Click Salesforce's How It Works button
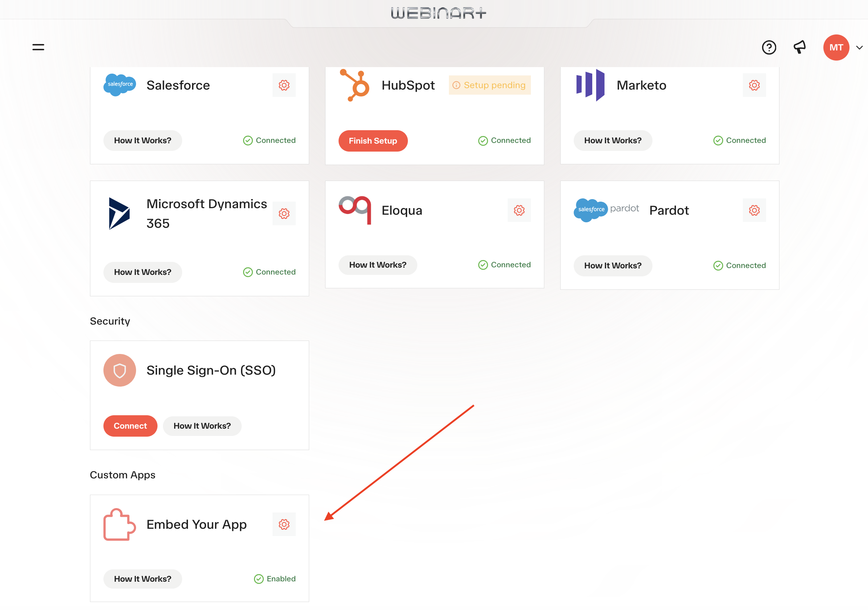The image size is (868, 610). (143, 141)
